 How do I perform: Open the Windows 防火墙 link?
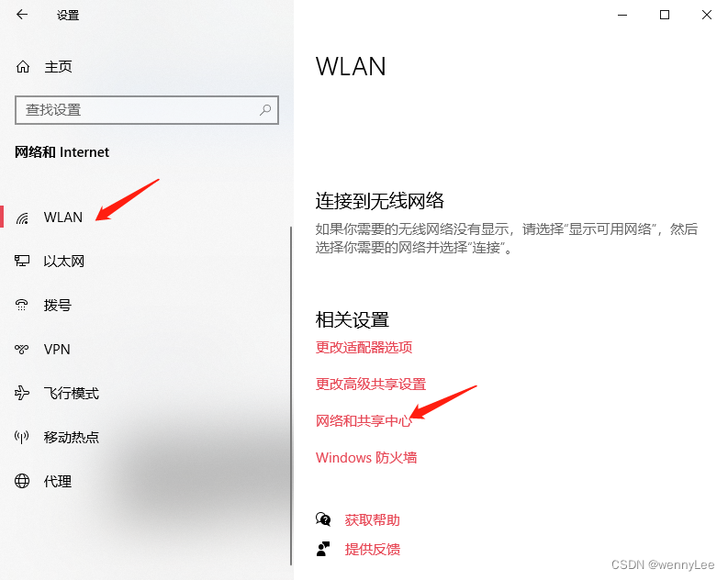366,458
